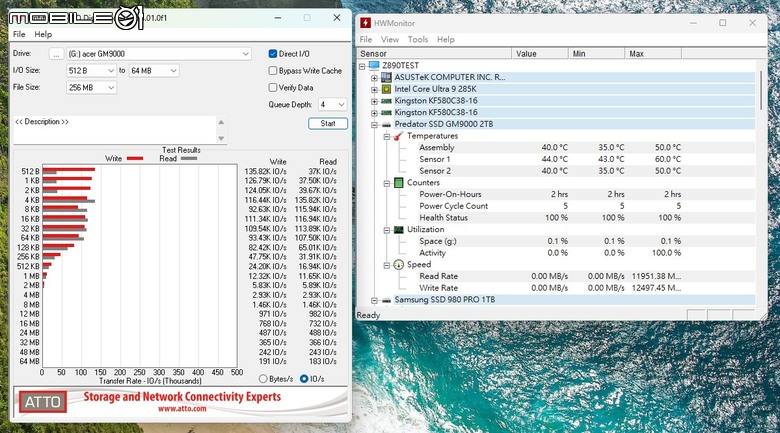The image size is (780, 433).
Task: Click the red Write legend swatch
Action: (x=135, y=159)
